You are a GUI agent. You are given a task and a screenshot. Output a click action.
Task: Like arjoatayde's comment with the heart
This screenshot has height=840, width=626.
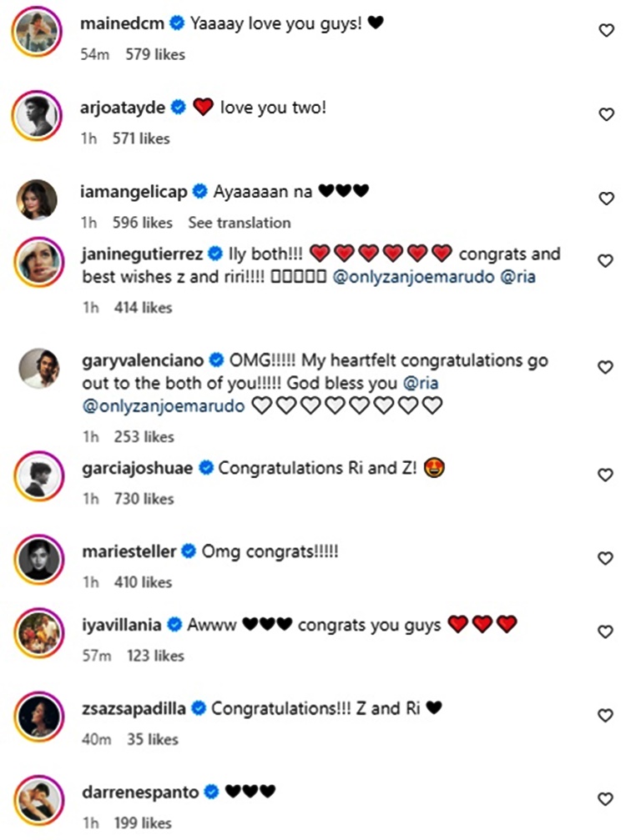(607, 115)
